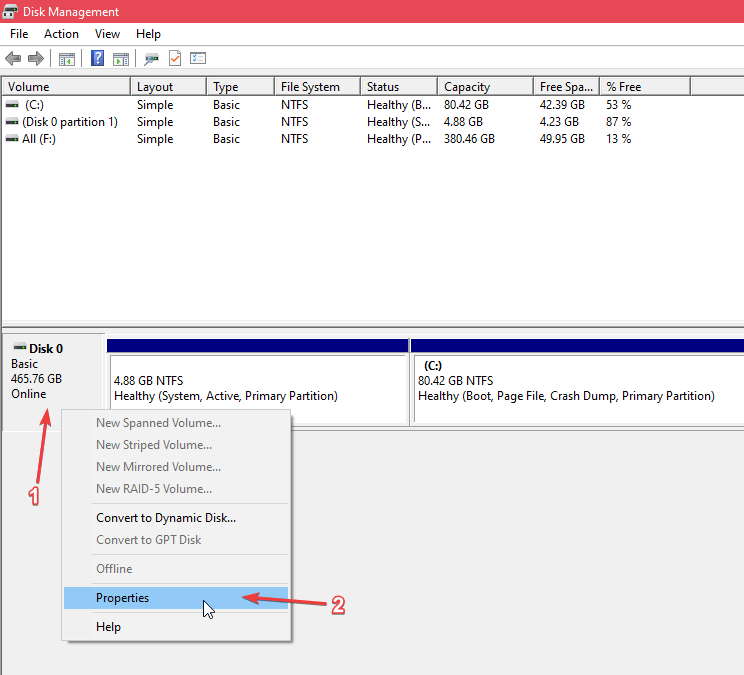Click the checklist settings toolbar icon
This screenshot has width=744, height=675.
click(x=198, y=58)
